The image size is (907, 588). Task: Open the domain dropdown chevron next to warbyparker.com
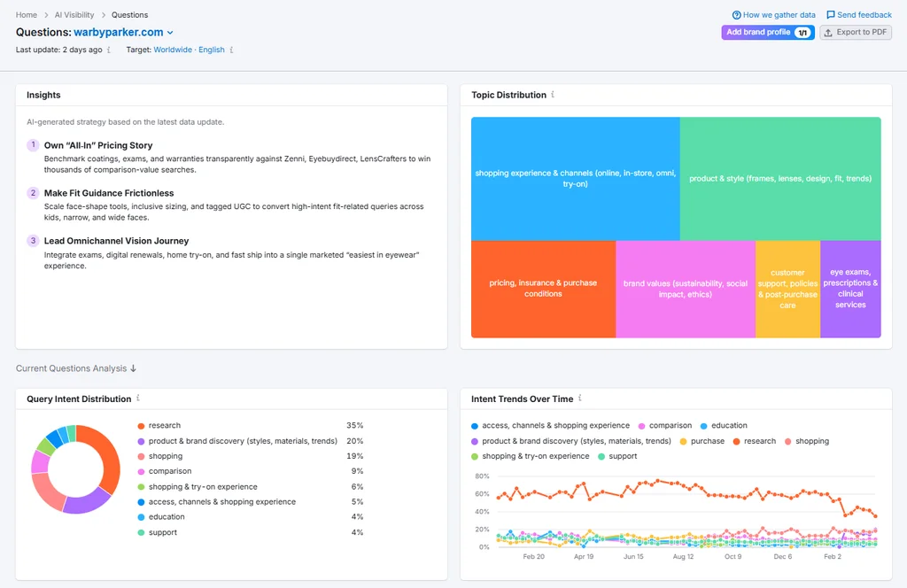click(170, 33)
